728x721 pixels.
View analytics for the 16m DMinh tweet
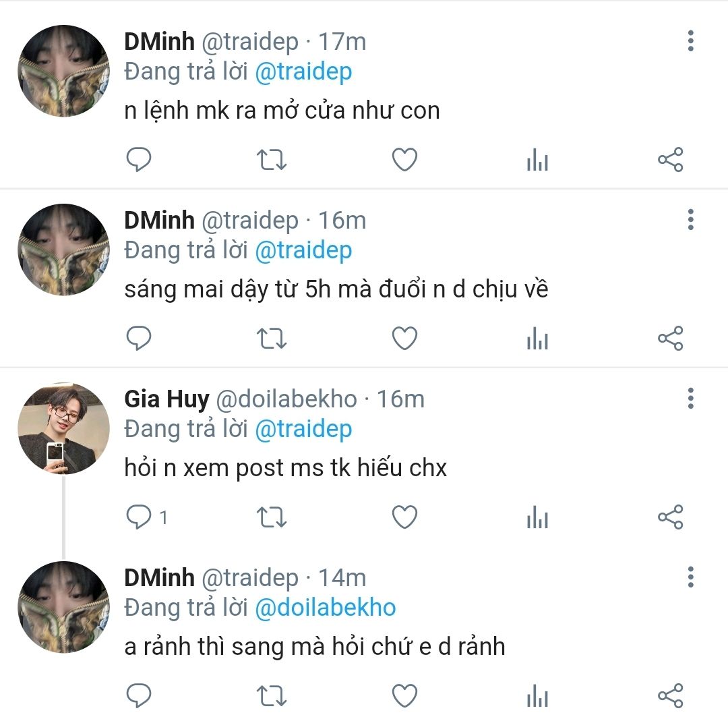click(537, 339)
